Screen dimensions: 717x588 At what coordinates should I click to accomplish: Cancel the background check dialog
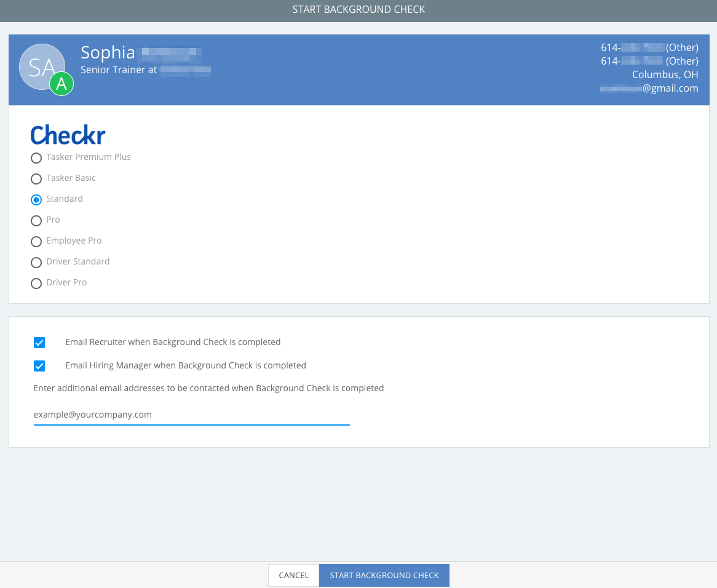(293, 575)
